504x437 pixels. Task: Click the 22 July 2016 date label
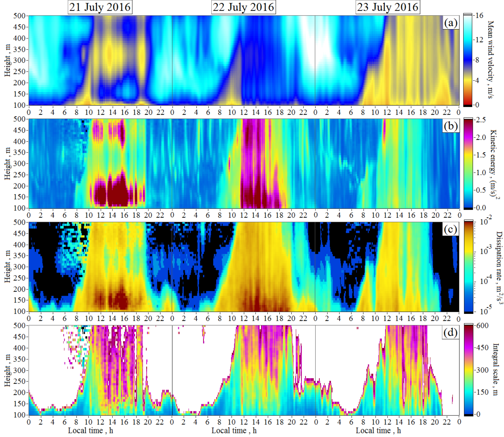click(243, 7)
